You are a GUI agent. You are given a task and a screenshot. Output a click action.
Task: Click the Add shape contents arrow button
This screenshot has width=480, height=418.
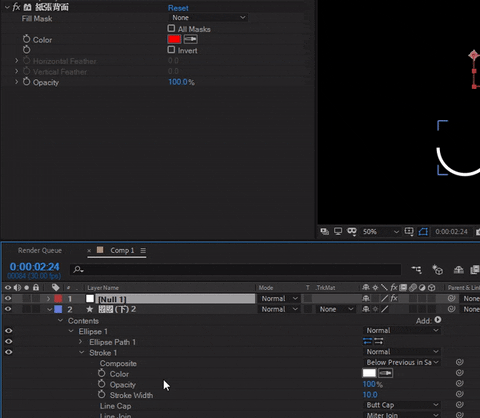pyautogui.click(x=438, y=320)
